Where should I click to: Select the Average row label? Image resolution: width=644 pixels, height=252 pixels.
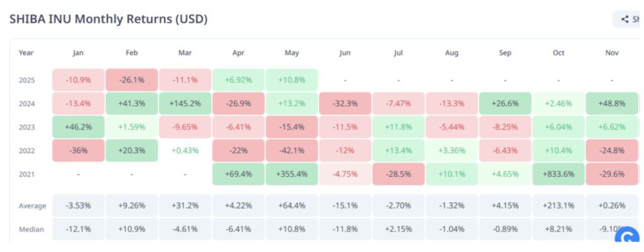(31, 205)
